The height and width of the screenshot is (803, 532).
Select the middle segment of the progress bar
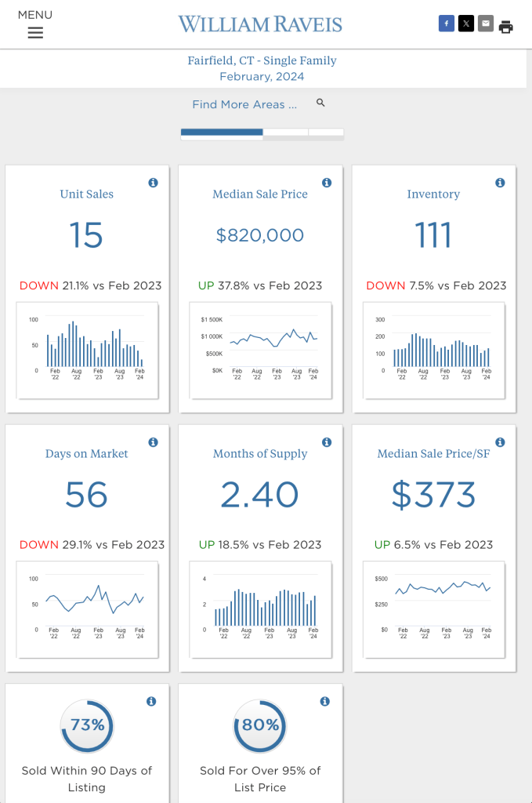pos(285,133)
